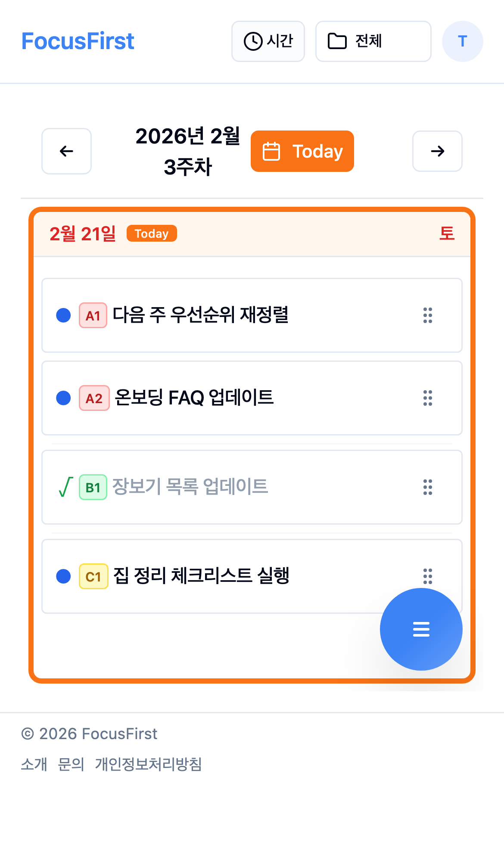Screen dimensions: 504x858
Task: Click the drag handle on the C1 checklist task
Action: point(427,577)
